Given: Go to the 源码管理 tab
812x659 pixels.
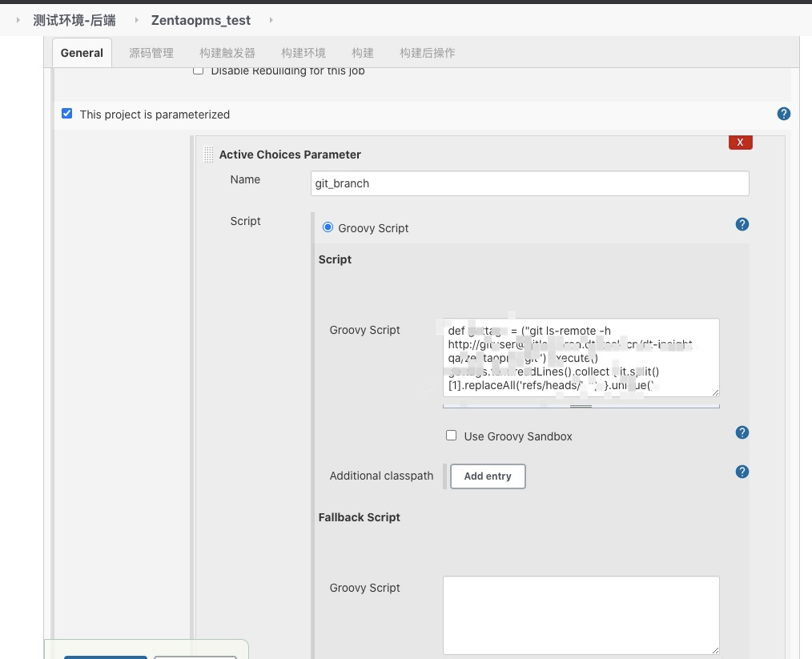Looking at the screenshot, I should tap(151, 53).
